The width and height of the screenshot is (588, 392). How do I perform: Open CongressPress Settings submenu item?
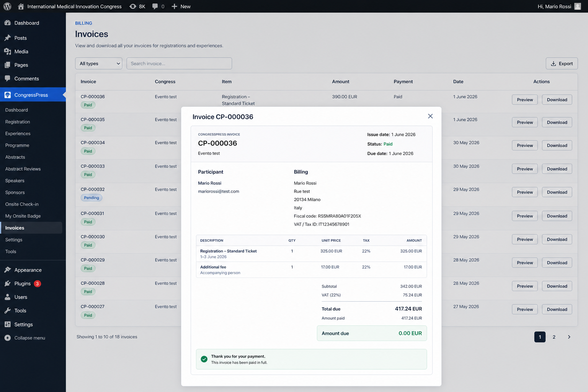point(14,240)
